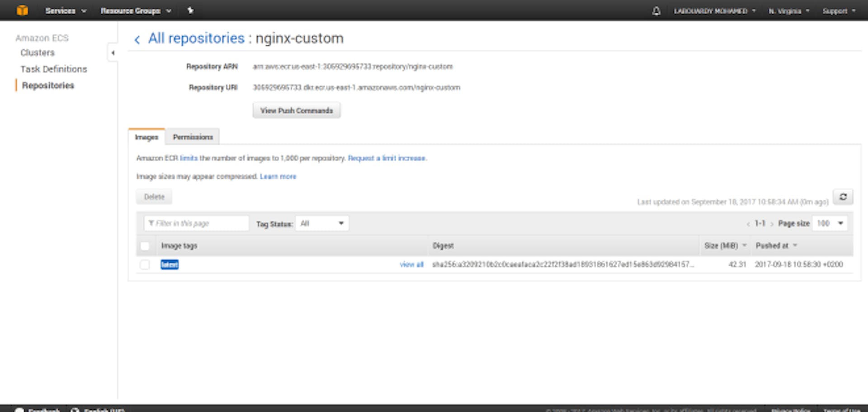Click the refresh images icon button
The image size is (868, 412).
click(843, 197)
